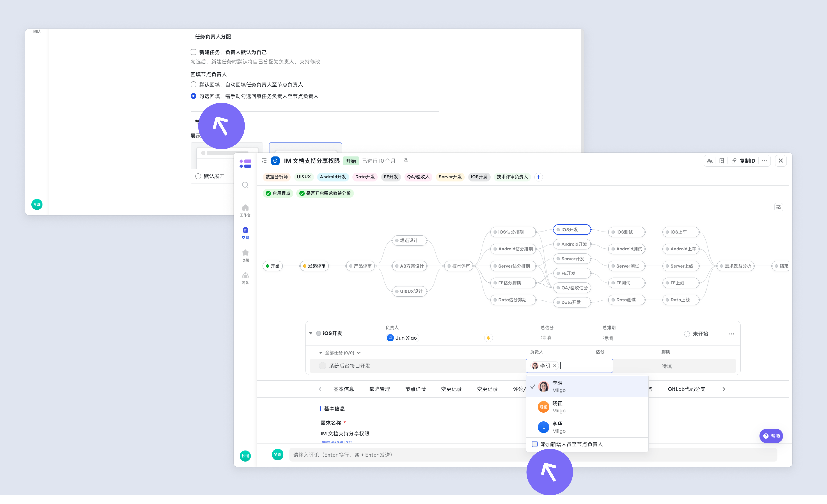The image size is (827, 504).
Task: Mark task 系统后台接口开发 as complete
Action: [x=323, y=366]
